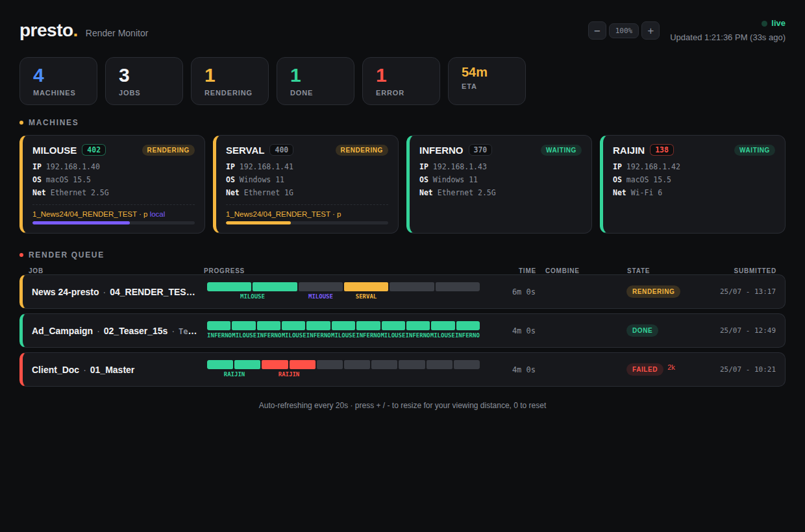Click the COMBINE column header
This screenshot has width=805, height=532.
click(562, 271)
